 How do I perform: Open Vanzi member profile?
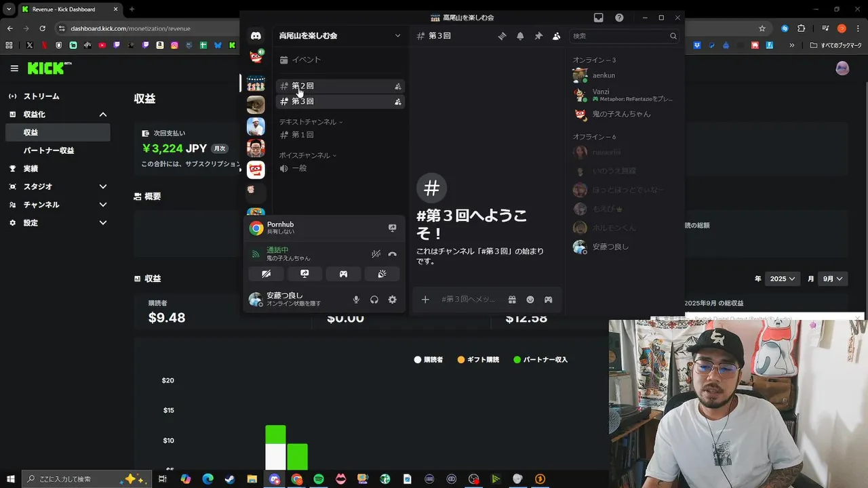point(625,95)
